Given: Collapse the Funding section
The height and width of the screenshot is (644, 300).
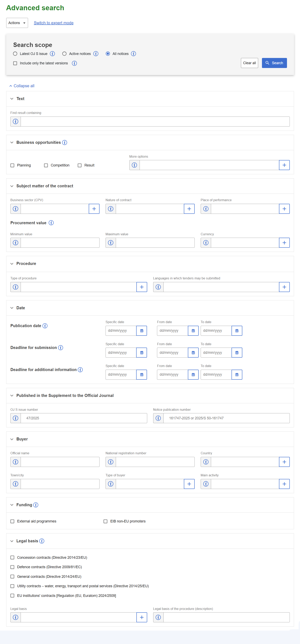Looking at the screenshot, I should coord(12,505).
